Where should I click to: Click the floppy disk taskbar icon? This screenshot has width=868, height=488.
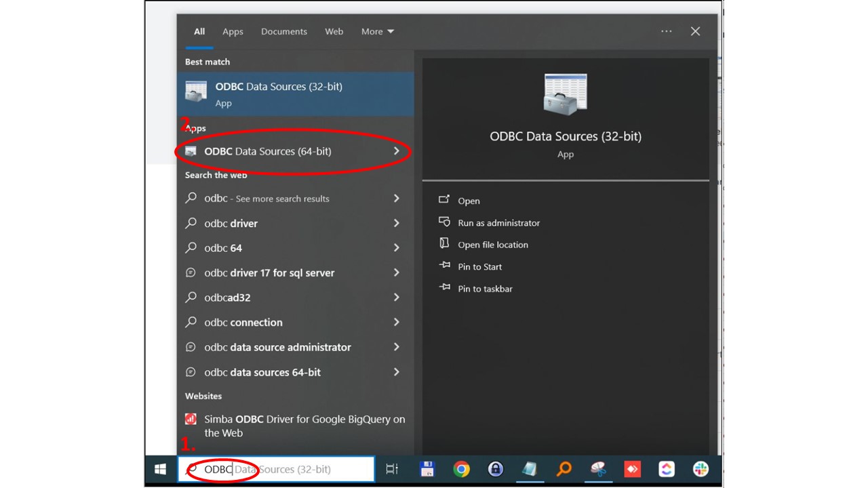tap(427, 469)
